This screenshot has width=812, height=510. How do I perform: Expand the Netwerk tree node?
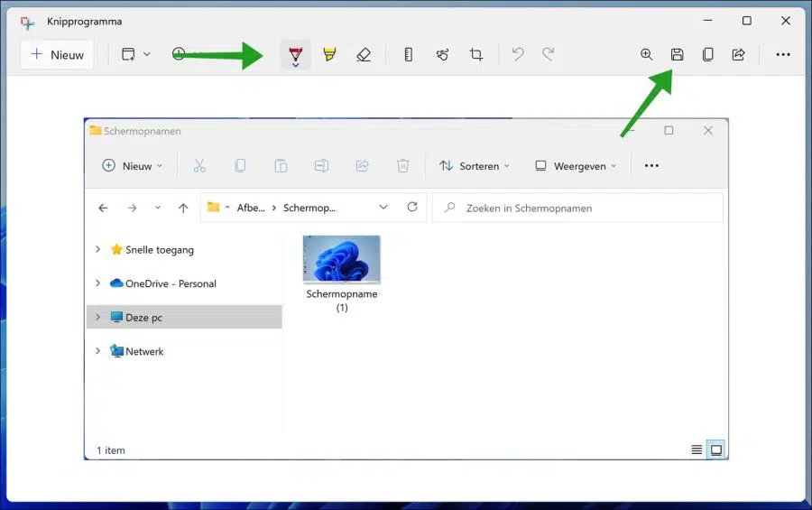click(x=97, y=351)
